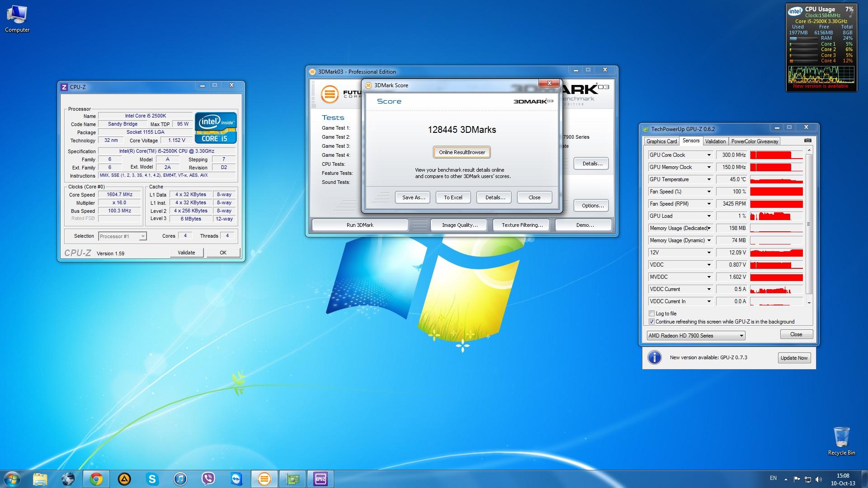
Task: Click the GPU-Z title bar app icon
Action: point(646,129)
